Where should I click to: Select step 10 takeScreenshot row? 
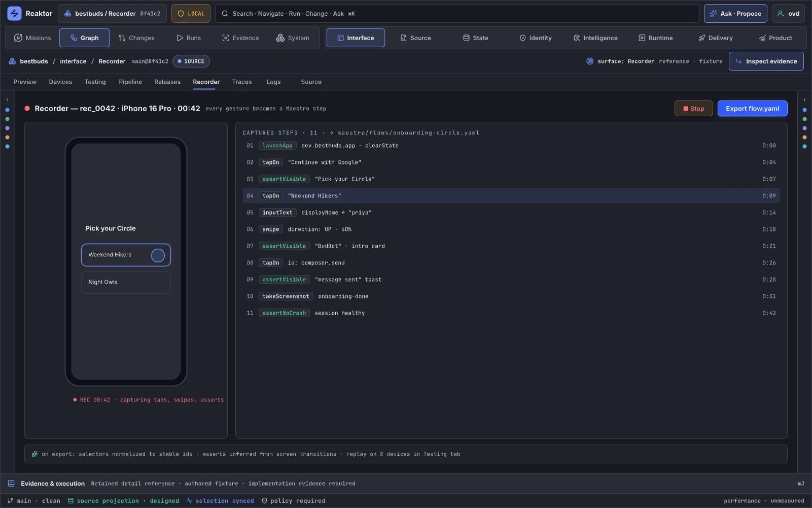511,296
